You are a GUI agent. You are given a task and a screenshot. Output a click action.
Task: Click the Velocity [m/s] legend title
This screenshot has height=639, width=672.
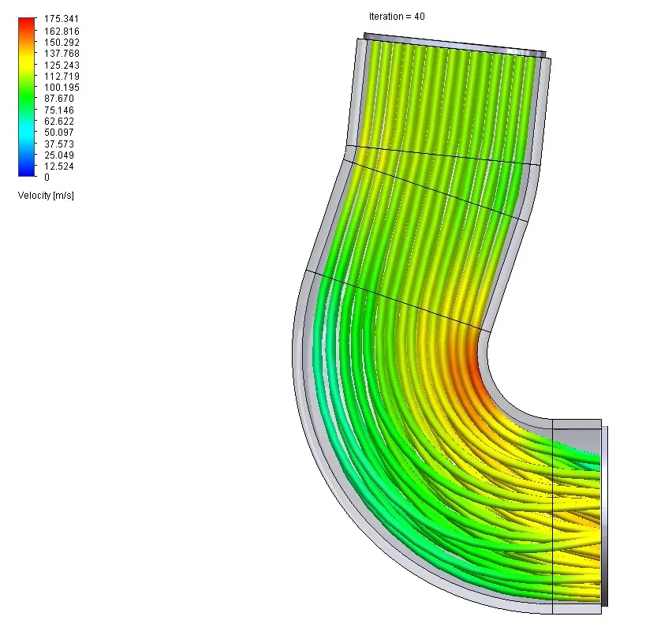tap(44, 196)
